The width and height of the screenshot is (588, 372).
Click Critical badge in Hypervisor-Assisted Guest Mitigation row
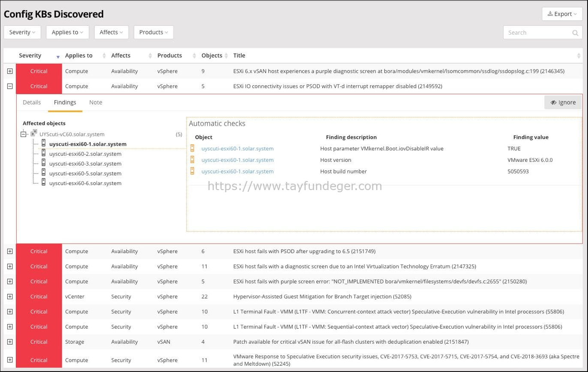(x=39, y=296)
